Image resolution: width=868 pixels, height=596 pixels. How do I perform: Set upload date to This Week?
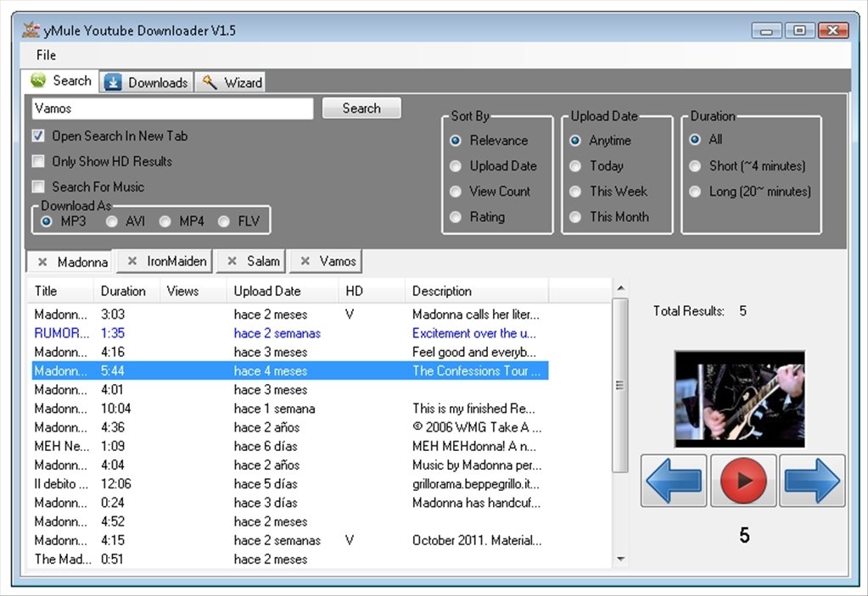(x=575, y=192)
